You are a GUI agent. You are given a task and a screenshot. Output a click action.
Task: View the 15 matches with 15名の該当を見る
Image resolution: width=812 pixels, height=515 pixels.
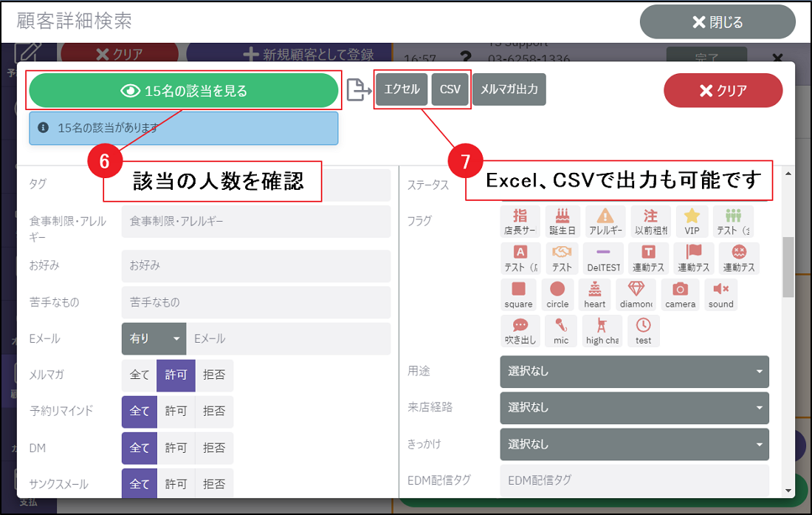tap(184, 91)
